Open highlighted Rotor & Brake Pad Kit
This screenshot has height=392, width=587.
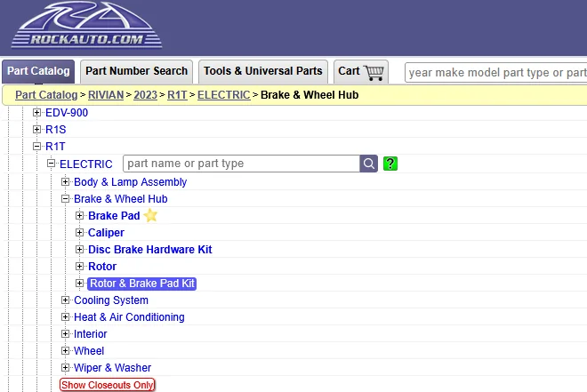point(142,284)
